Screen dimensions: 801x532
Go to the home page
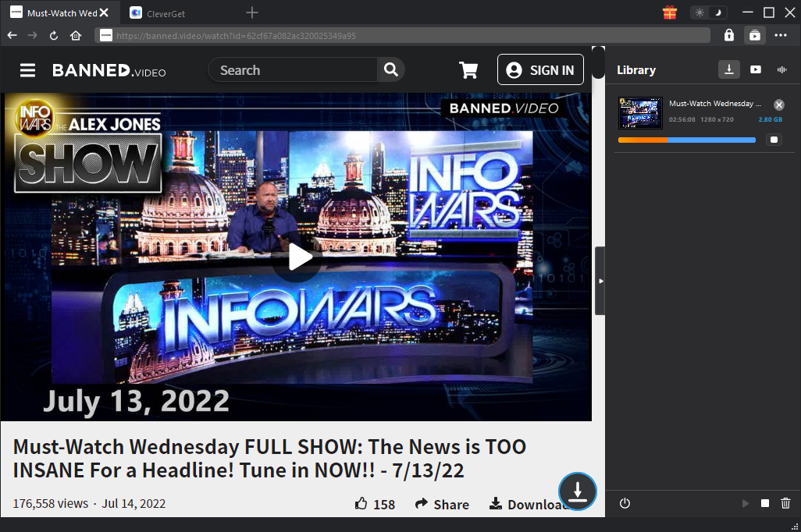[76, 35]
